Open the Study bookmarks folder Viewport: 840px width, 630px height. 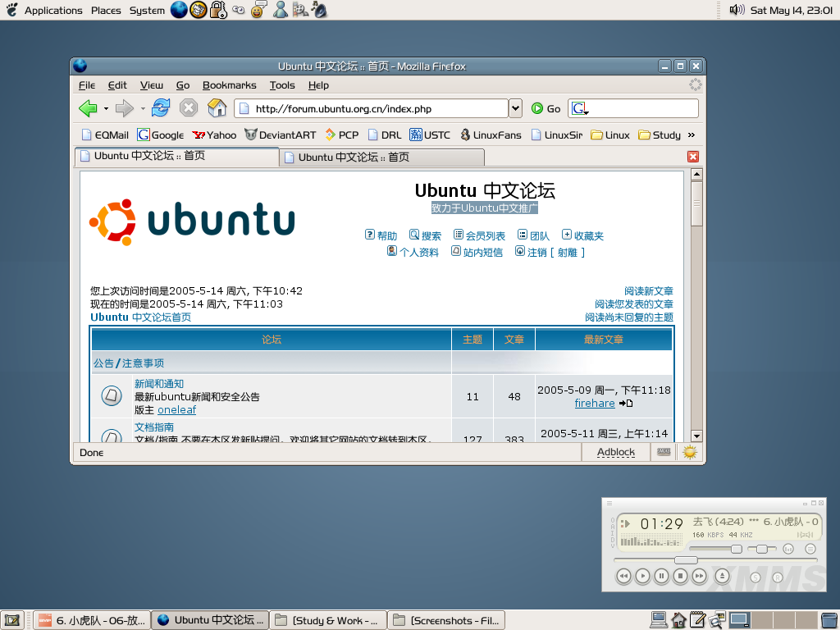(x=660, y=135)
